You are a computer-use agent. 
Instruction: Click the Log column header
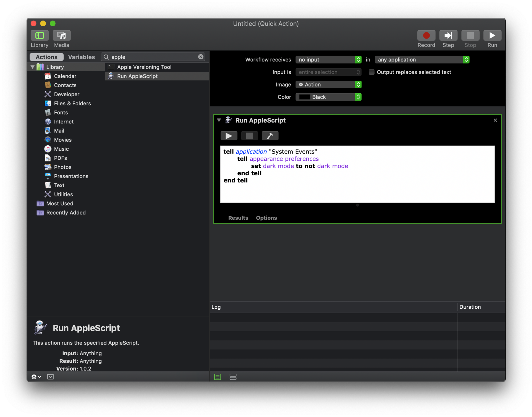coord(333,307)
